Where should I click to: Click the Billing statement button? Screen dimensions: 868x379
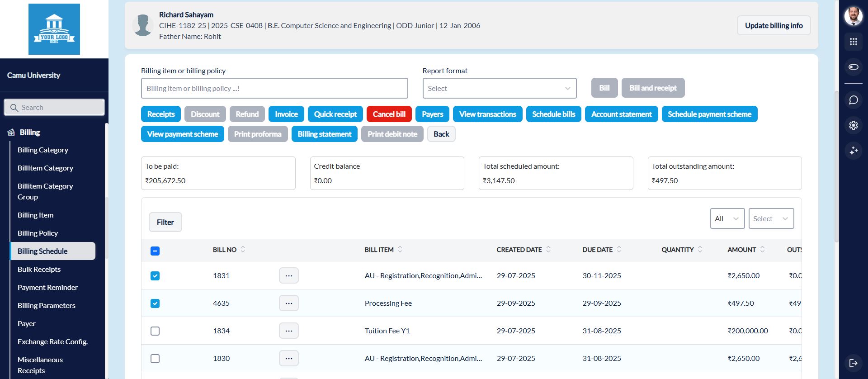tap(325, 134)
